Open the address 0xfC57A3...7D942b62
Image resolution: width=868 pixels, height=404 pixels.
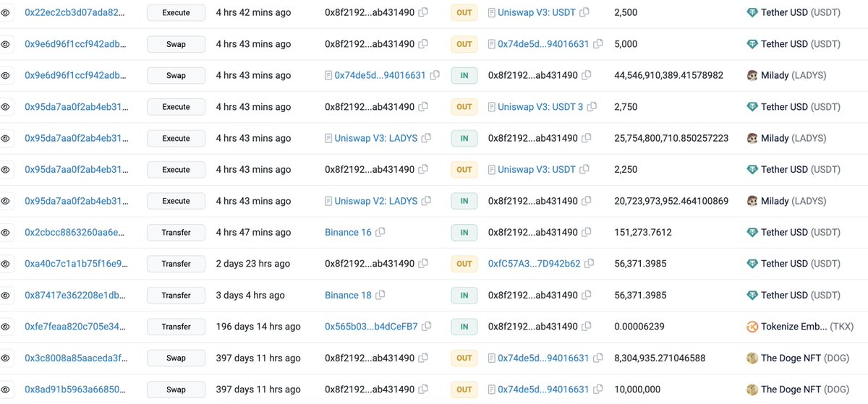[535, 264]
